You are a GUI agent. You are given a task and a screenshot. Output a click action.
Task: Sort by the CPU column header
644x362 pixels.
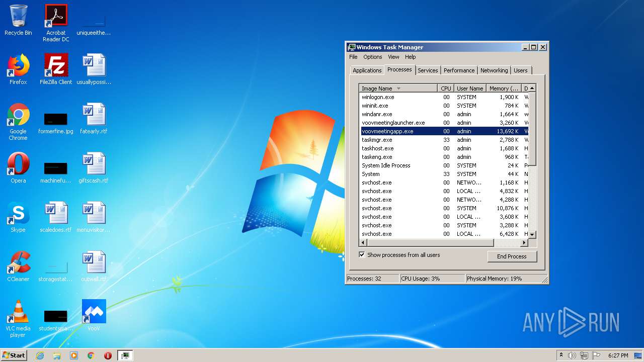pos(446,88)
